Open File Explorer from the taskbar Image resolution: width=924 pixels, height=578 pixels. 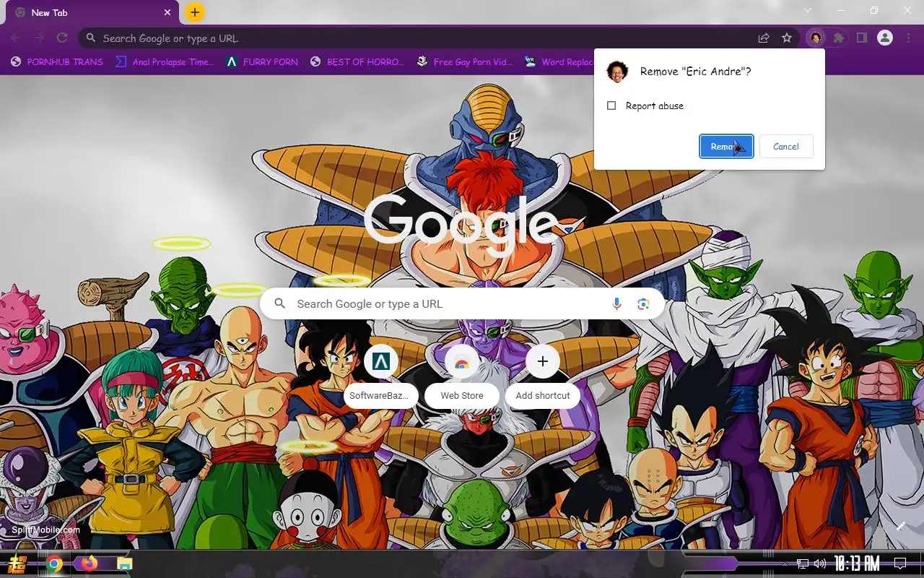pos(124,564)
